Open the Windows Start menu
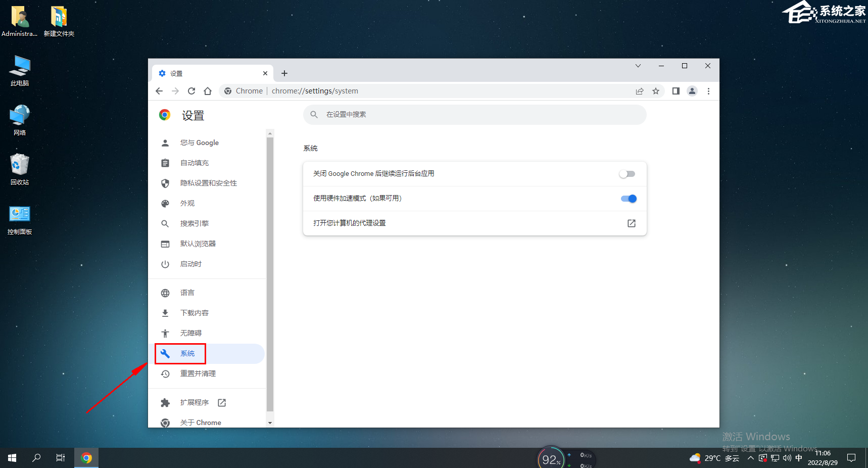 tap(12, 458)
